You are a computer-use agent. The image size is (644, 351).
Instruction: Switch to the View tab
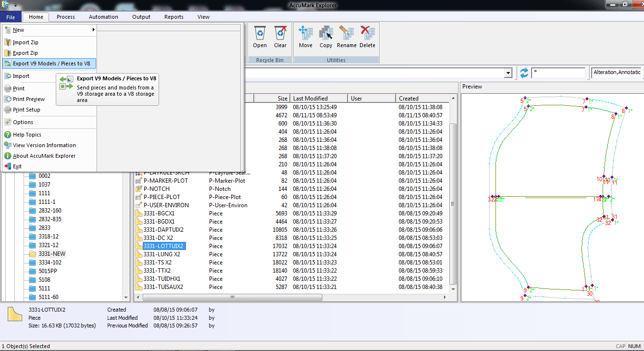point(203,17)
